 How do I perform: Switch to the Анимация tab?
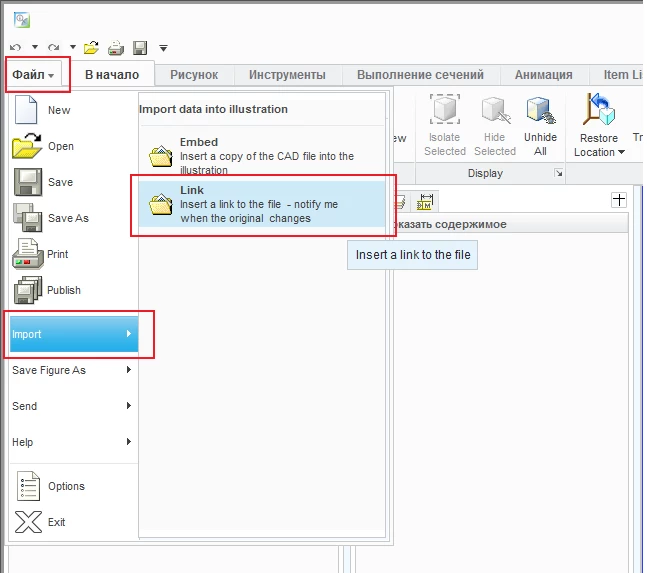click(x=543, y=75)
